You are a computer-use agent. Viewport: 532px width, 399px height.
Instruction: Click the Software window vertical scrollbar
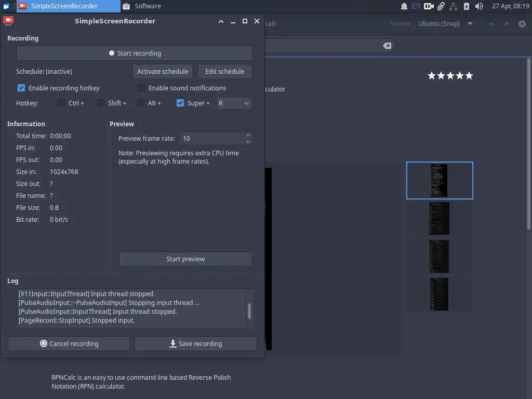(x=528, y=144)
